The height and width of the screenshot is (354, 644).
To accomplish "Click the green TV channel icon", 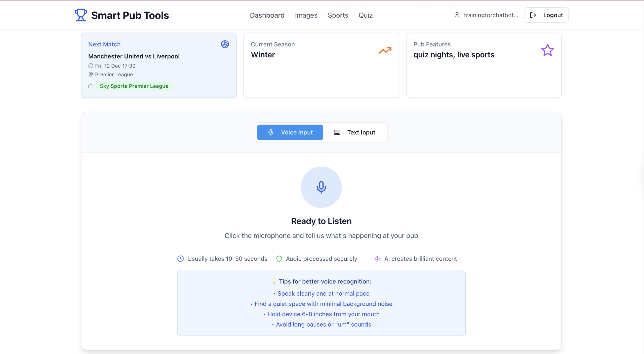I will pos(91,86).
